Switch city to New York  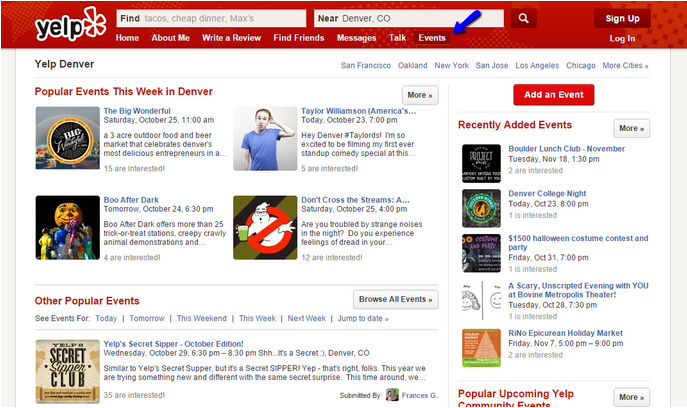(x=451, y=65)
